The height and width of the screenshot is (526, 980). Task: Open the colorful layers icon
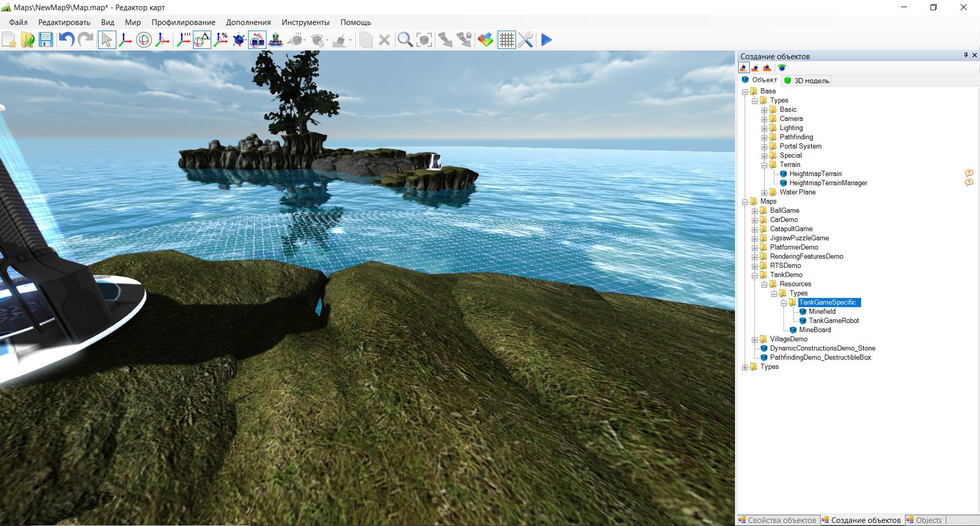485,40
